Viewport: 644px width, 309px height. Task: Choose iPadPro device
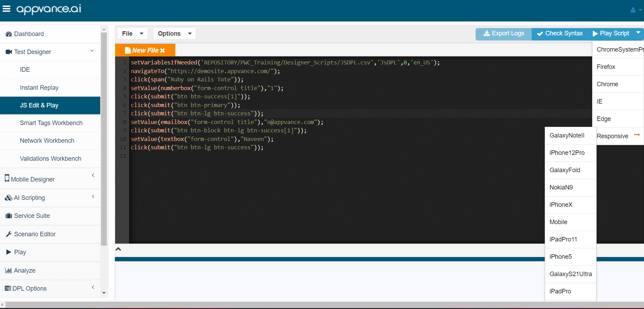click(x=571, y=291)
